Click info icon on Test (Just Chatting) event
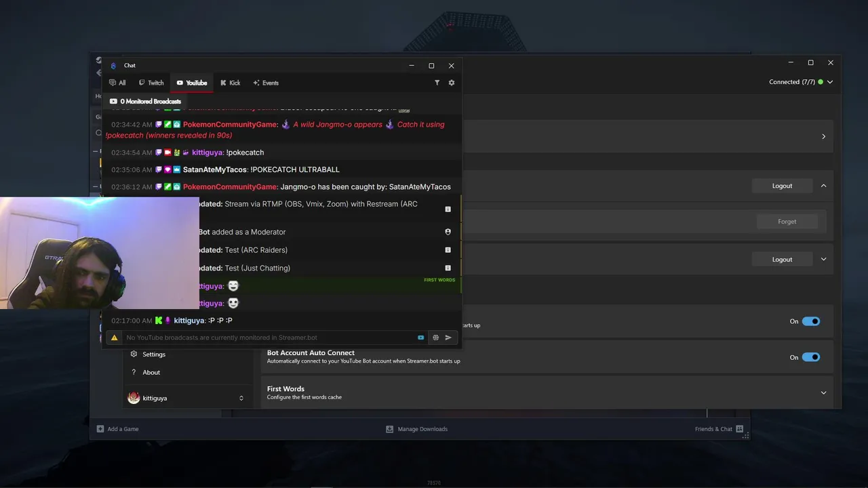The height and width of the screenshot is (488, 868). pos(448,268)
